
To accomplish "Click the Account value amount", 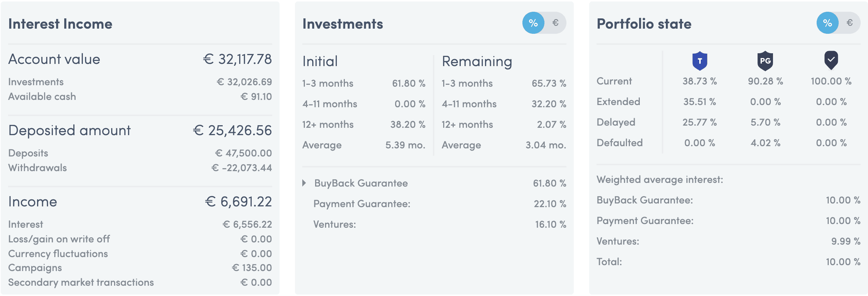I will tap(238, 59).
